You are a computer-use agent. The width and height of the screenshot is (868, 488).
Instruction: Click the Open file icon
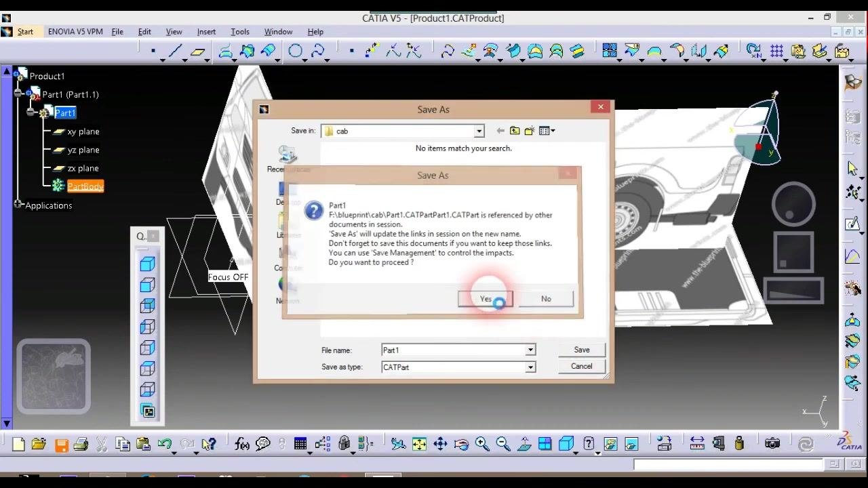[39, 445]
